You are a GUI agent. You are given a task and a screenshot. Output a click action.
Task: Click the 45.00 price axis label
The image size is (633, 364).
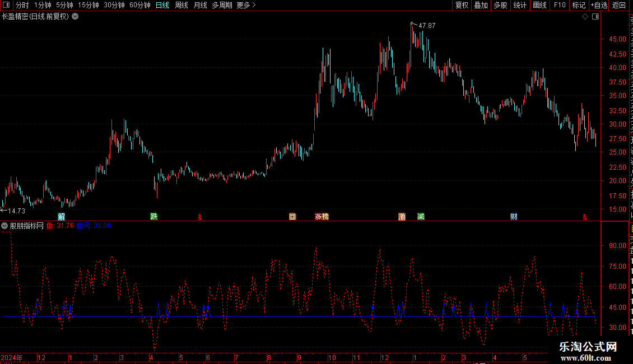pos(618,39)
